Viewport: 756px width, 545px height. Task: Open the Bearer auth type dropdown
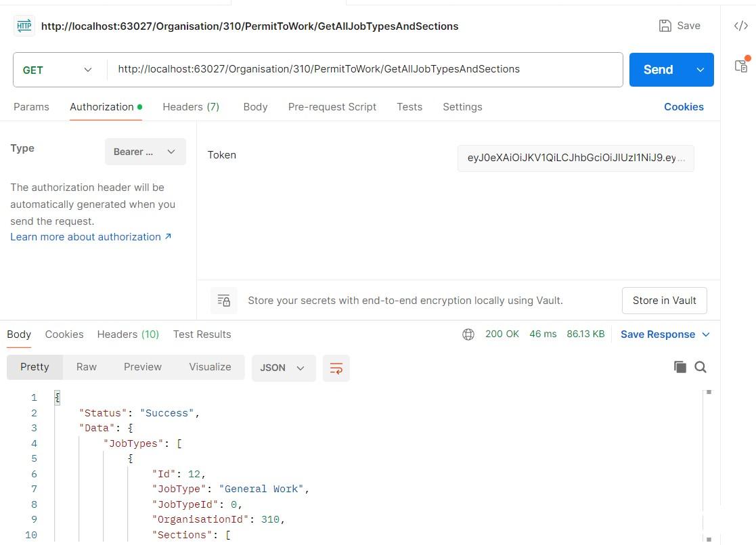145,152
